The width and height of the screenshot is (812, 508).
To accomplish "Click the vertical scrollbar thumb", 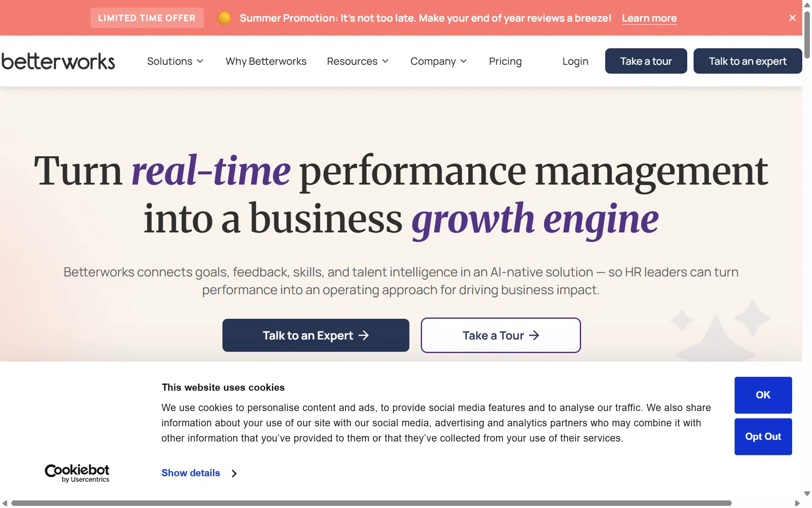I will pos(807,35).
